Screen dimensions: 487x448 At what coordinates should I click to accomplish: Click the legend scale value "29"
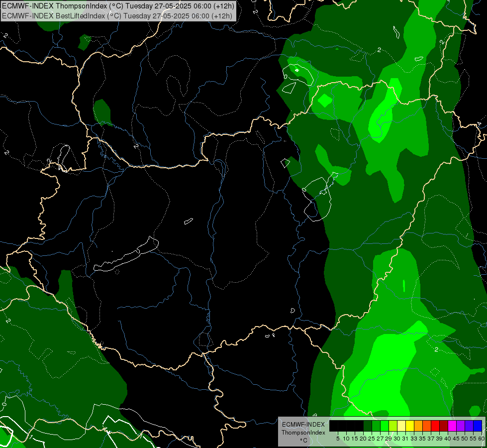coord(389,439)
